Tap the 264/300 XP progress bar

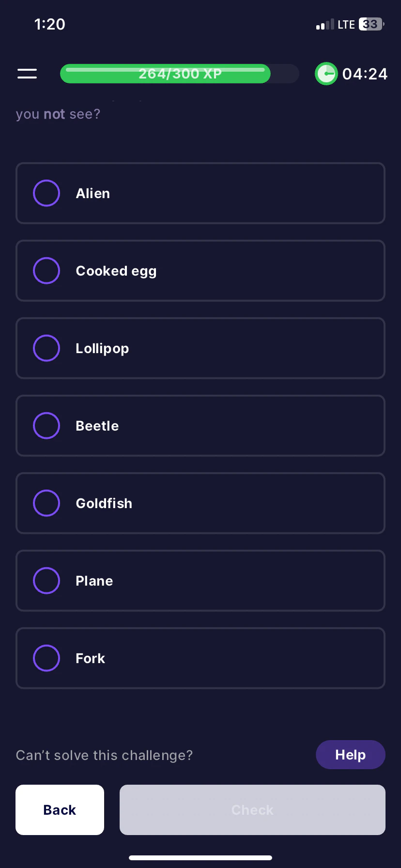180,74
